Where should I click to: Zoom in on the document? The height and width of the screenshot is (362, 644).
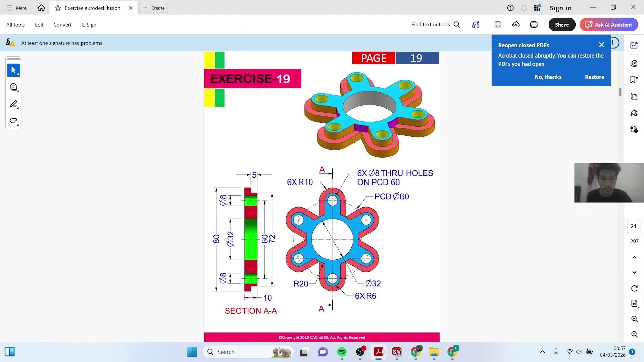click(634, 319)
